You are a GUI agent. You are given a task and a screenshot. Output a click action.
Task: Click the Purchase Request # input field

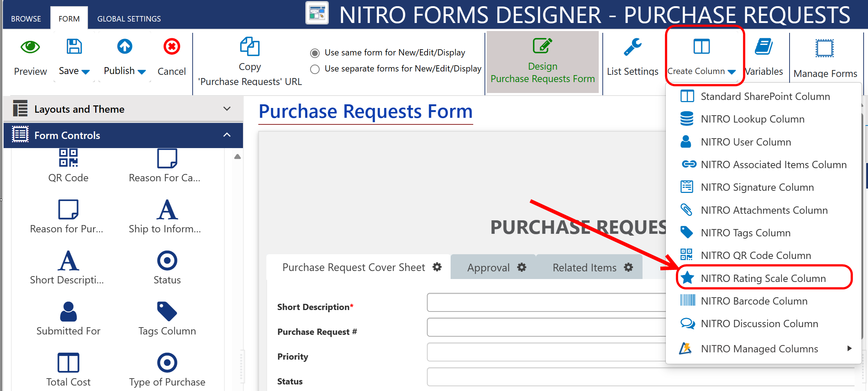(x=546, y=327)
